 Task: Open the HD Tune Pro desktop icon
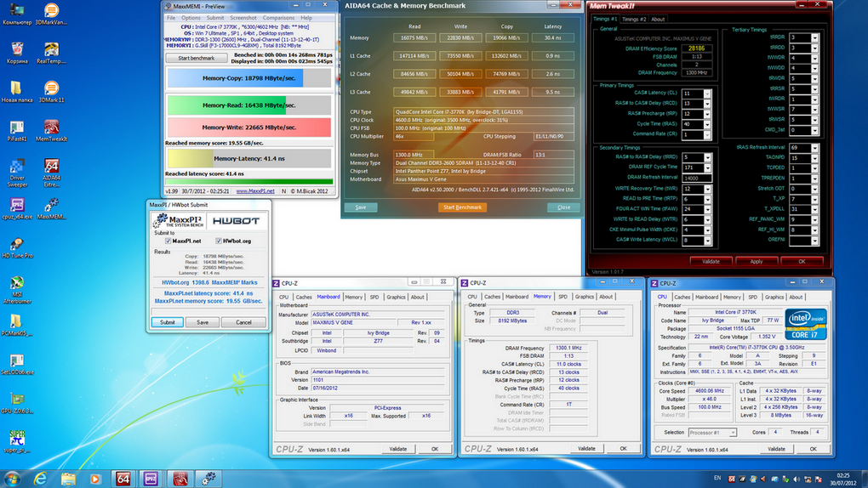point(17,248)
